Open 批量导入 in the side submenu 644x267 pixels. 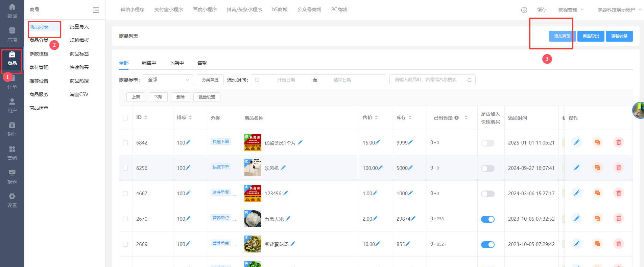click(79, 27)
